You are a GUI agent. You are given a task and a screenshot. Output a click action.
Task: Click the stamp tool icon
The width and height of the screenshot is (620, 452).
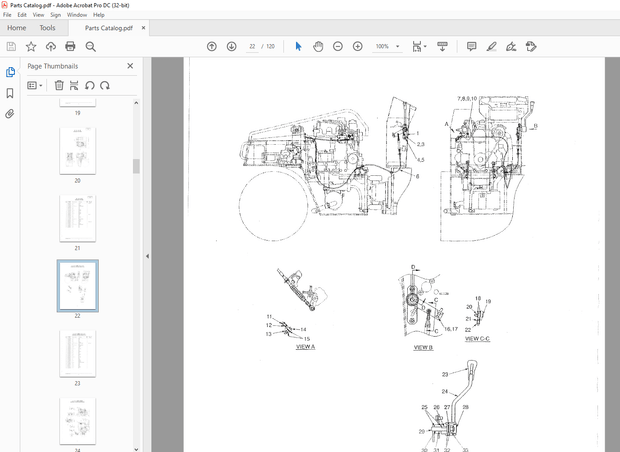[531, 47]
